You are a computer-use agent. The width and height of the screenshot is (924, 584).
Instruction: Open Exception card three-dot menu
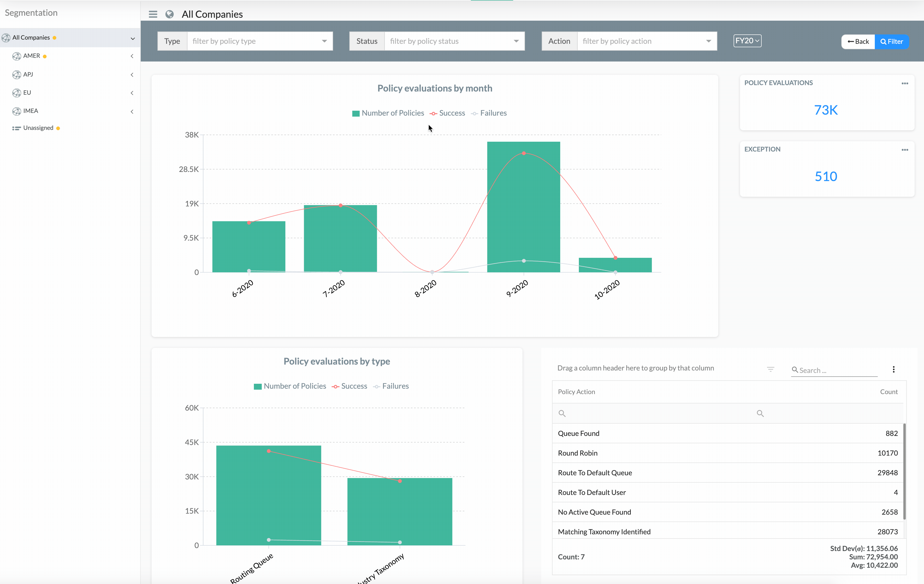click(904, 150)
